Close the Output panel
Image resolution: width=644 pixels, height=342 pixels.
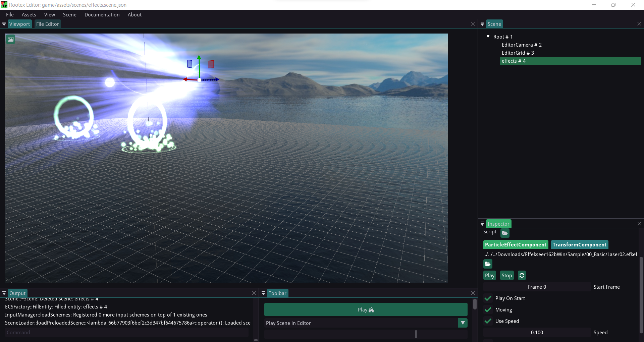click(254, 293)
